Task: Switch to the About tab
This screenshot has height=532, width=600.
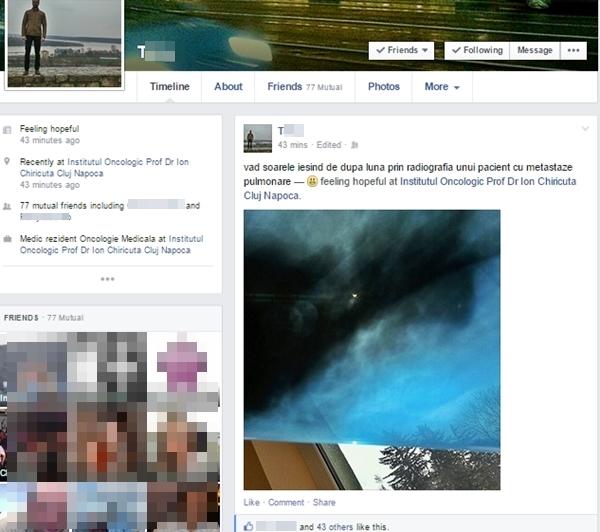Action: [228, 87]
